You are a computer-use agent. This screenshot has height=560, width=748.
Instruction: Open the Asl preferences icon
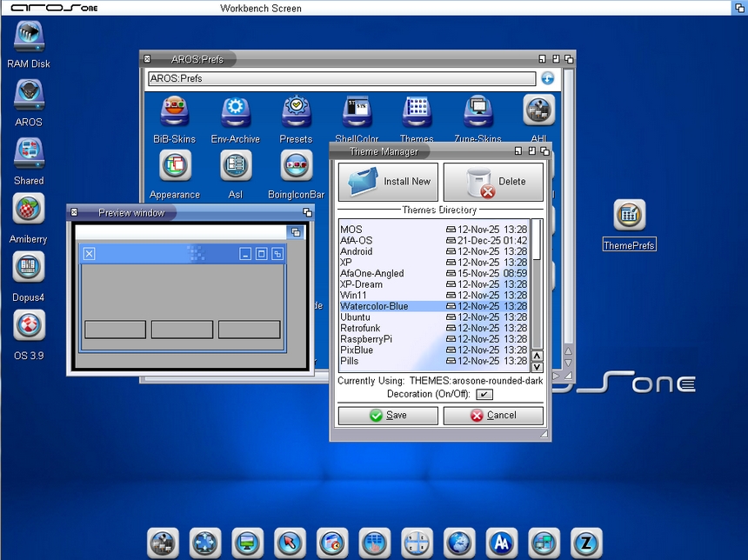pyautogui.click(x=235, y=165)
